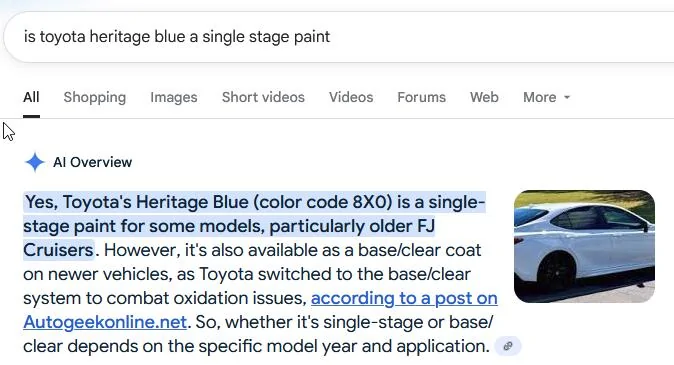The height and width of the screenshot is (365, 674).
Task: Click the 'system to combat oxidation issues' text
Action: (165, 298)
